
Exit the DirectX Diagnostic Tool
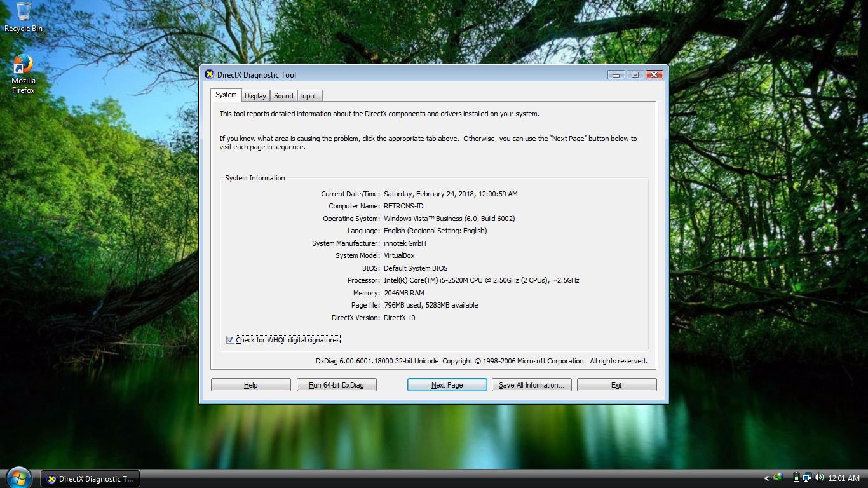pos(616,385)
